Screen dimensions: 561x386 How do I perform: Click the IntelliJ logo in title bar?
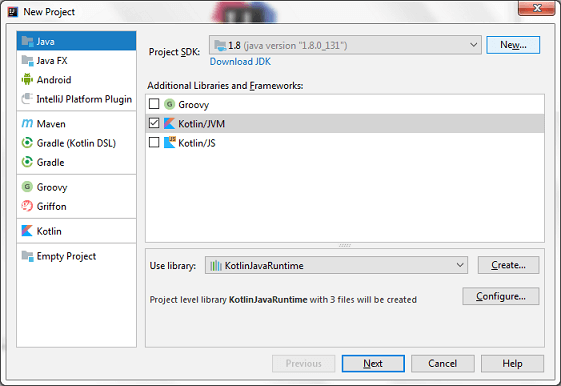click(13, 12)
